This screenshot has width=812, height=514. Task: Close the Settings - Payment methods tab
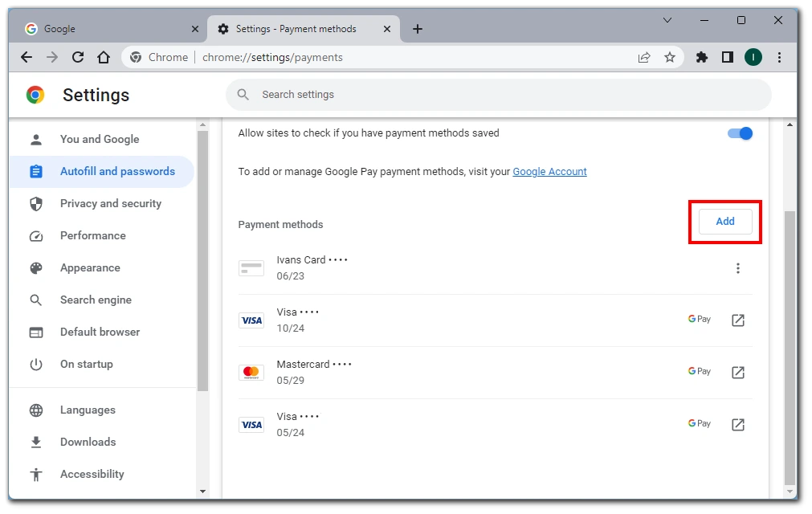pos(387,29)
